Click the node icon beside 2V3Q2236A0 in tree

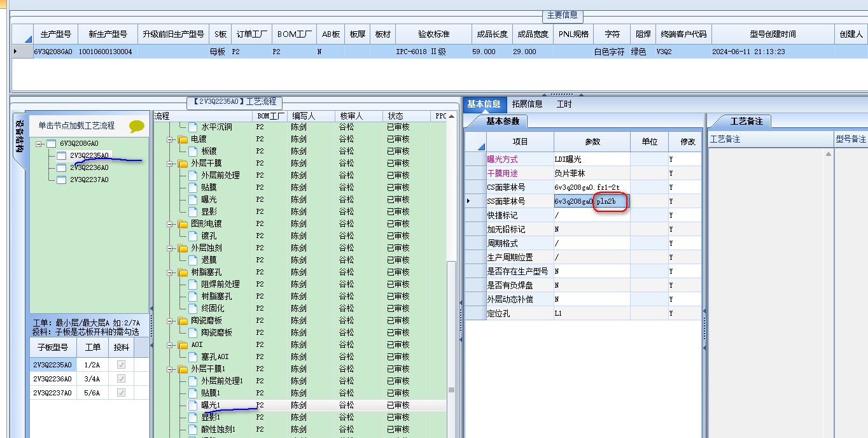(62, 167)
